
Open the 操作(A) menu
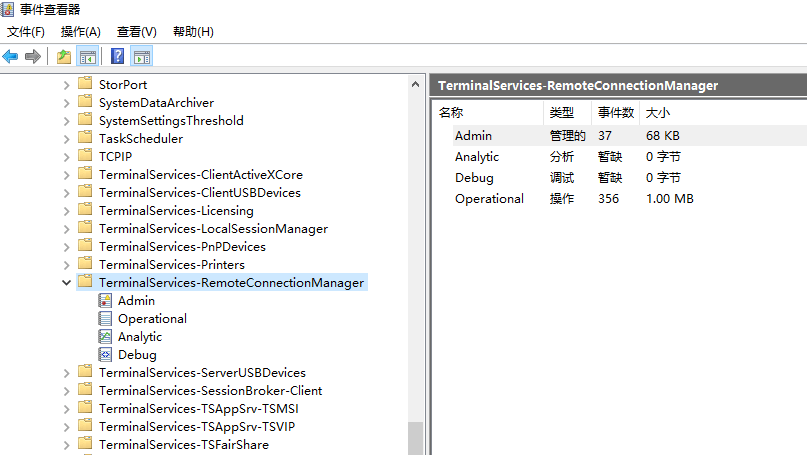click(x=80, y=32)
